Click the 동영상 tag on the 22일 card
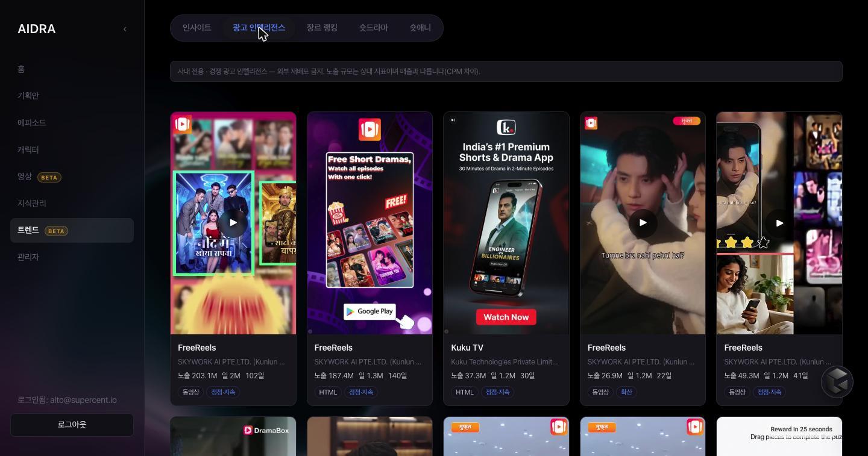Image resolution: width=868 pixels, height=456 pixels. click(599, 392)
